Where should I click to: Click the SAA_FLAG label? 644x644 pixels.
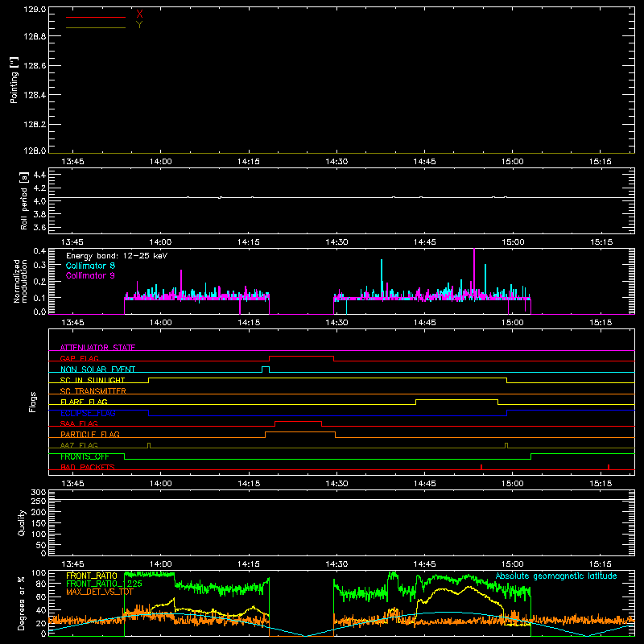coord(79,423)
